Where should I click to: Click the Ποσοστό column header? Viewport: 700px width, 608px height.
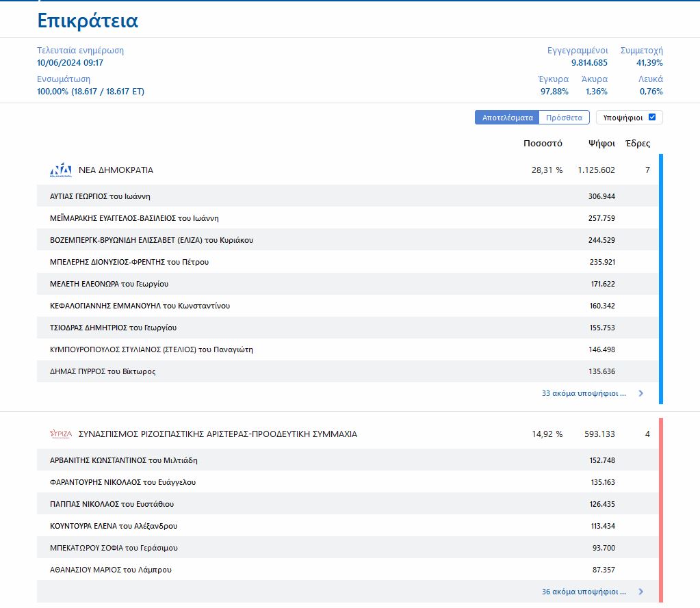pyautogui.click(x=543, y=144)
